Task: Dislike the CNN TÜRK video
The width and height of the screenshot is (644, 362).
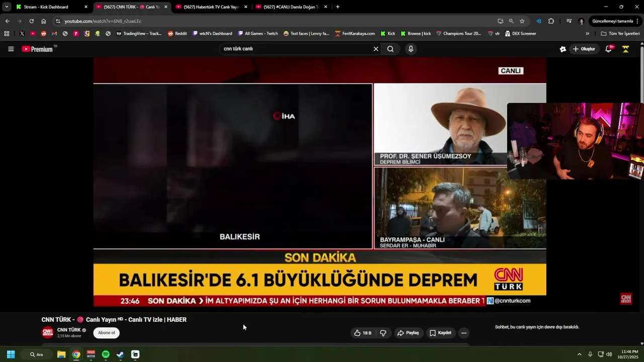Action: click(383, 333)
